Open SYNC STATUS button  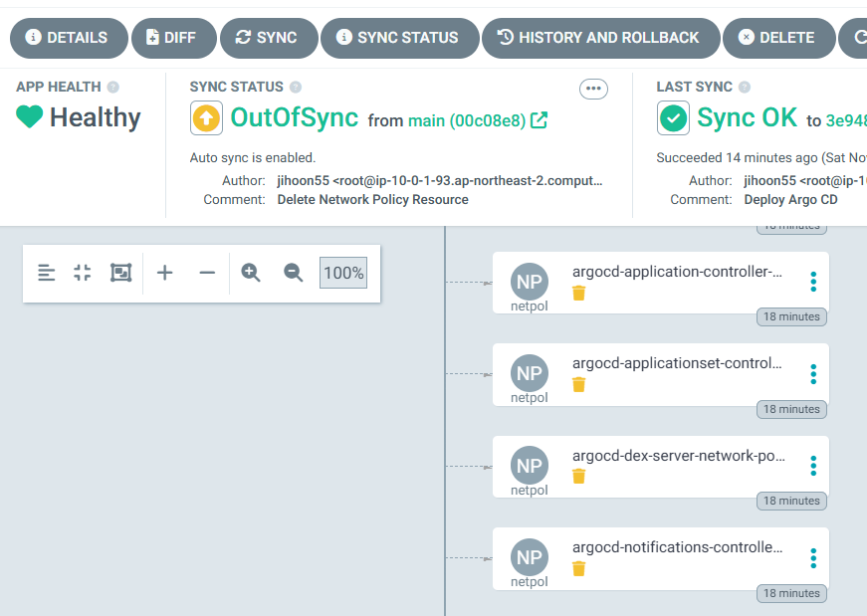point(400,38)
